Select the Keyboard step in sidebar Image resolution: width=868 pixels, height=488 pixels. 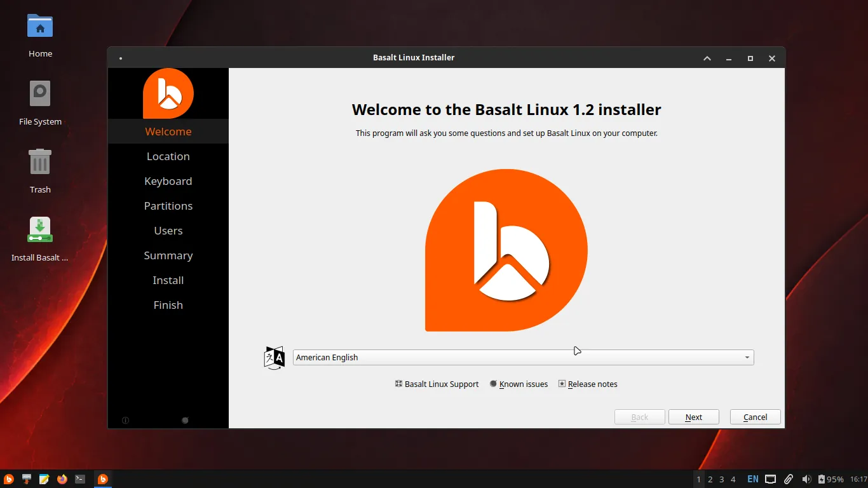[168, 181]
